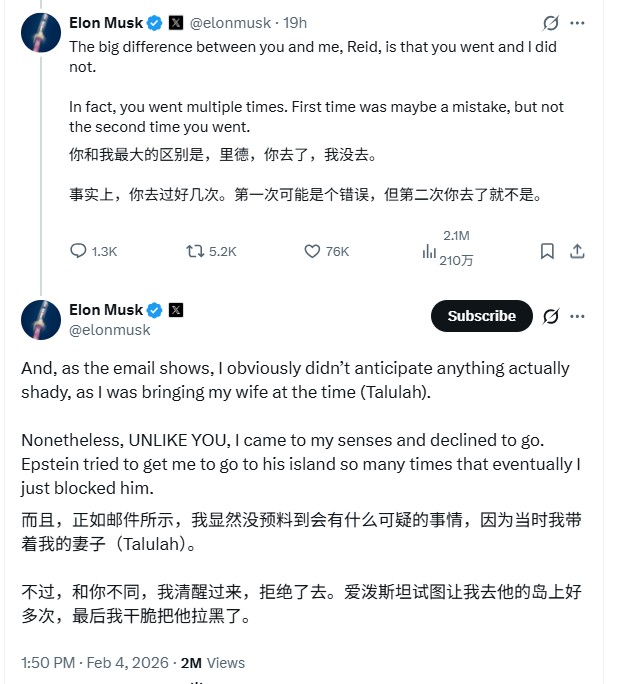Open Grok explain icon on the 19h tweet
622x684 pixels.
pyautogui.click(x=549, y=22)
